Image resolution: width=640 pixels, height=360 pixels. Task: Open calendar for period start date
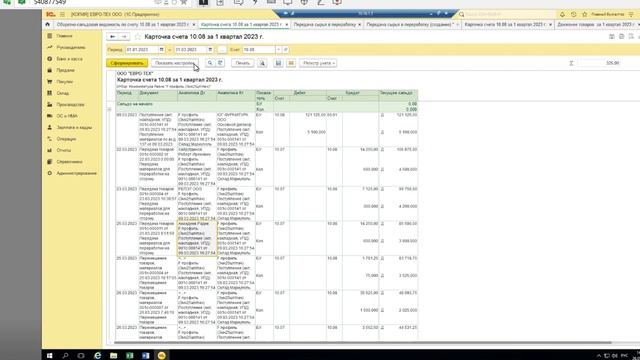point(161,49)
